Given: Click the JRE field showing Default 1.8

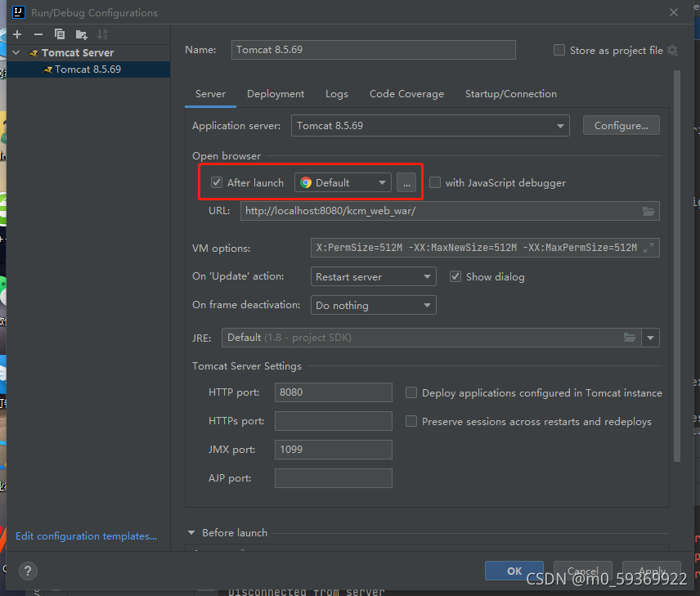Looking at the screenshot, I should [x=431, y=338].
